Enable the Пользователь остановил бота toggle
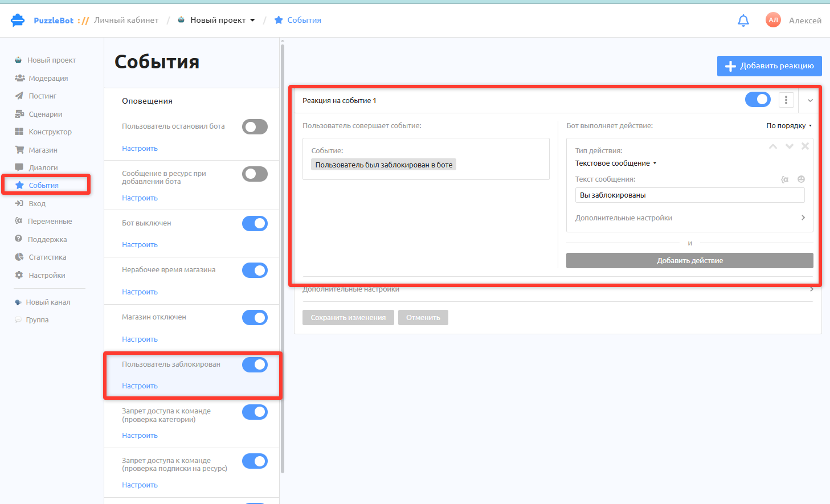The width and height of the screenshot is (830, 504). point(255,126)
